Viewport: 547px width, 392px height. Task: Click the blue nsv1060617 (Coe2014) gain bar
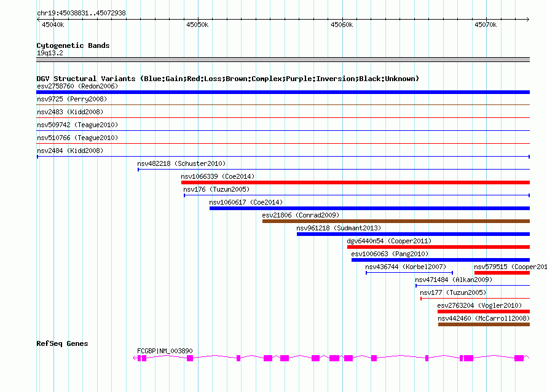(x=369, y=208)
